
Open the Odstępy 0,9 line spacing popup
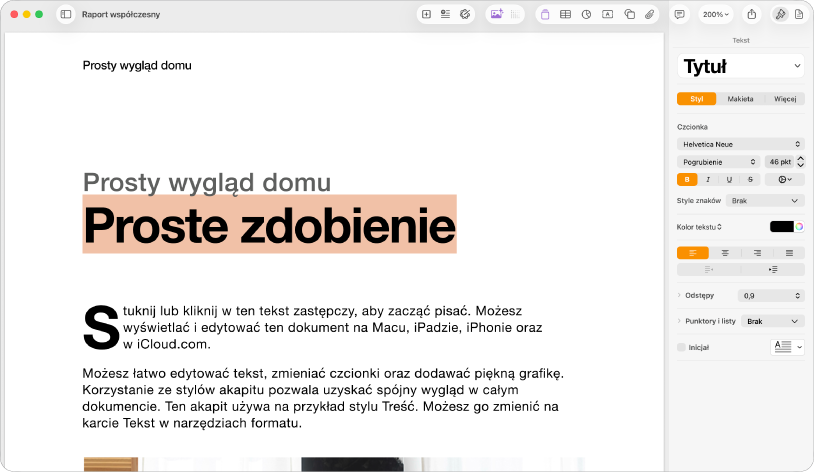pyautogui.click(x=771, y=295)
